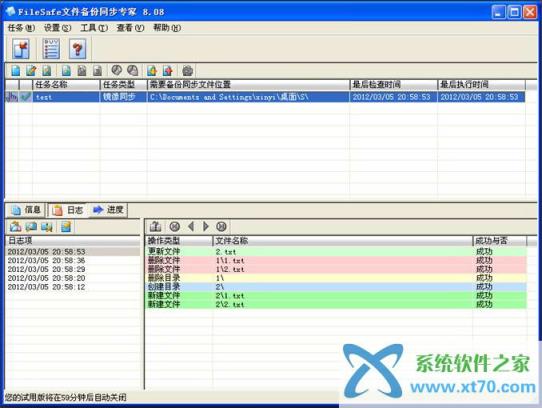
Task: Click the edit task pencil icon
Action: click(31, 71)
